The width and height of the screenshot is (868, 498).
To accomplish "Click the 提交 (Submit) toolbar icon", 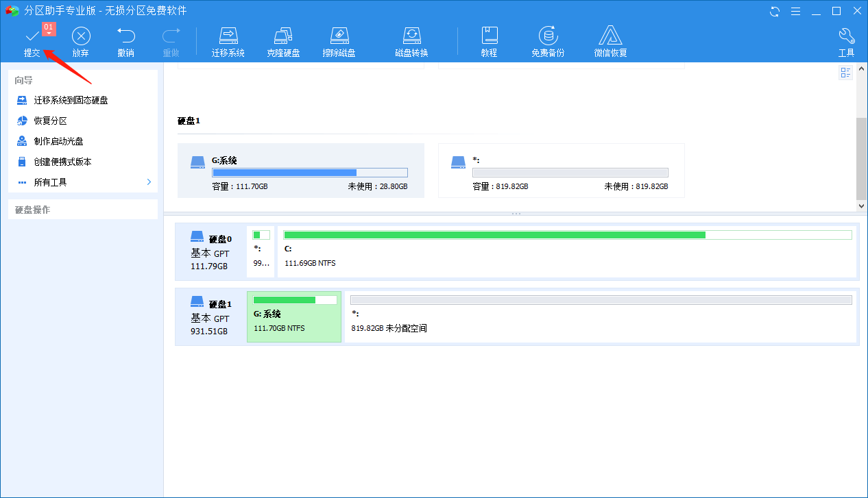I will (x=32, y=41).
